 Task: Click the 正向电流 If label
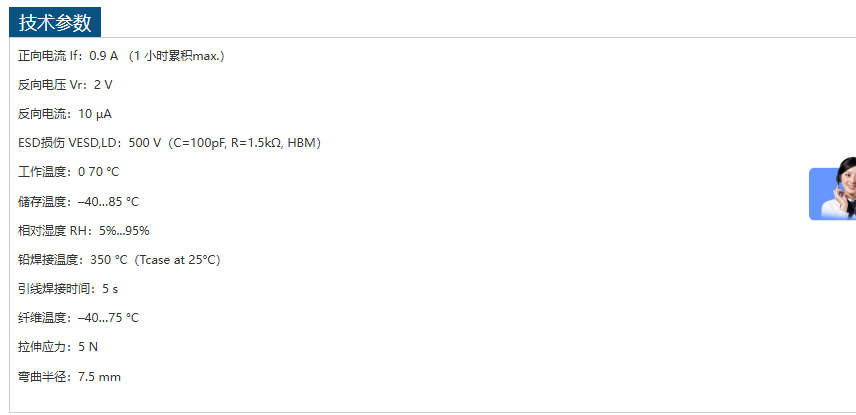click(x=50, y=56)
